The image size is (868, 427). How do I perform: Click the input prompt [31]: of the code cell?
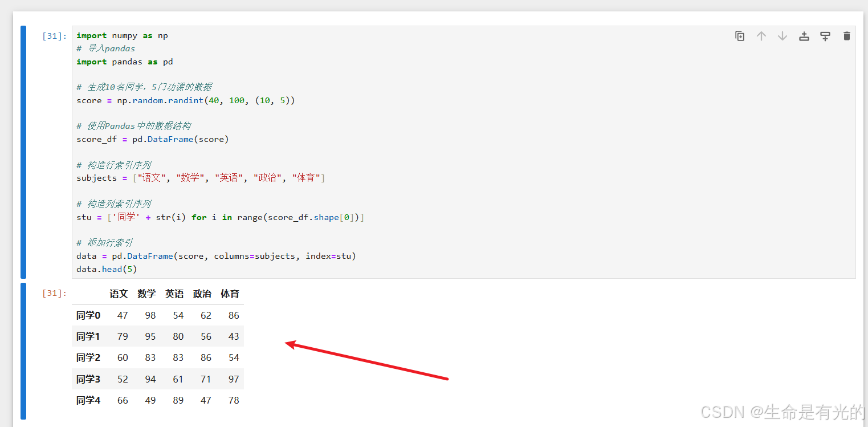pyautogui.click(x=55, y=36)
